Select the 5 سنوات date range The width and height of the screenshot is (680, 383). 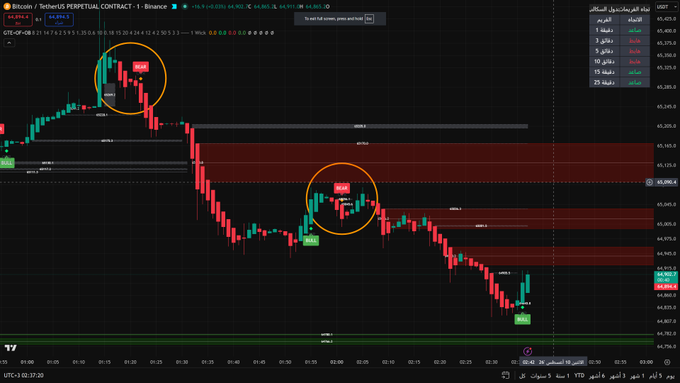tap(540, 376)
